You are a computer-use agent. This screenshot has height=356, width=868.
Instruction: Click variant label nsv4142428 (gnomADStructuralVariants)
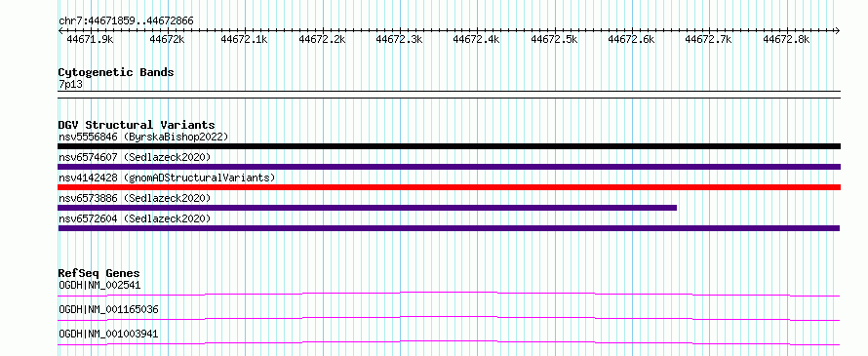pyautogui.click(x=167, y=178)
